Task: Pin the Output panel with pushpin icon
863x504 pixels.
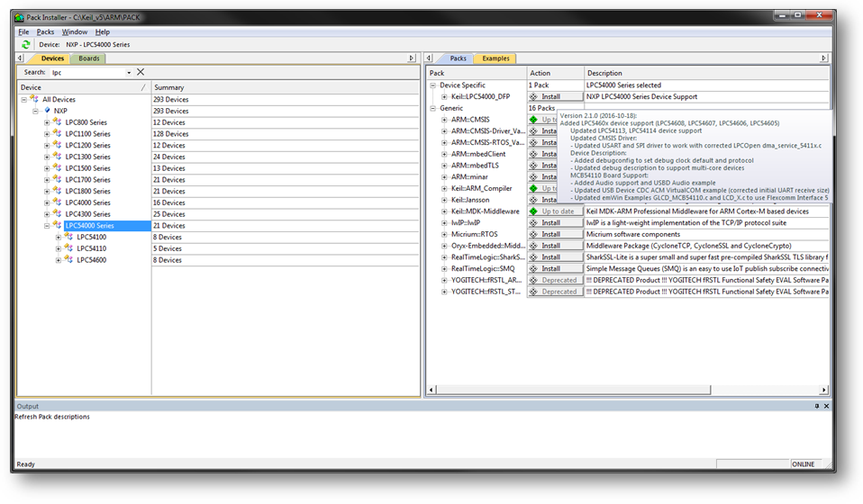Action: pos(817,406)
